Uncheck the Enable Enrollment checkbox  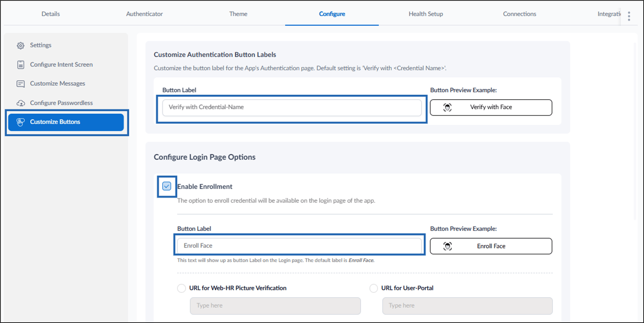pos(167,186)
